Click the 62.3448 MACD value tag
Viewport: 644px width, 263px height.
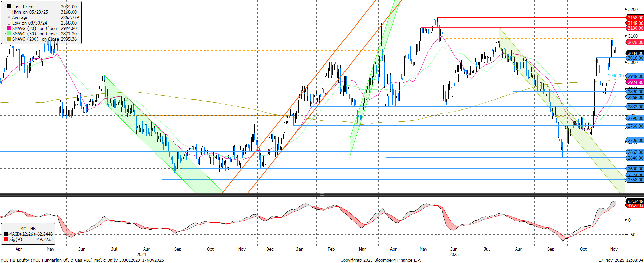tap(635, 201)
